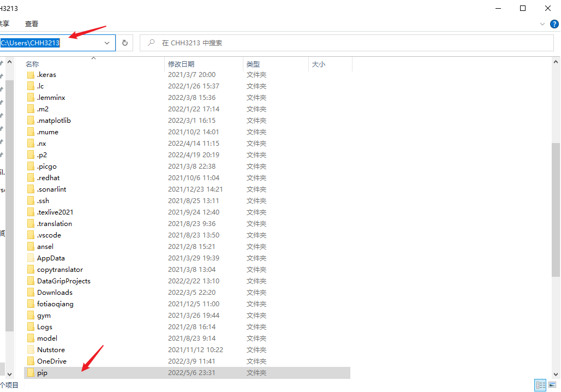Select the .ssh folder icon
Screen dimensions: 561x392
click(x=31, y=201)
